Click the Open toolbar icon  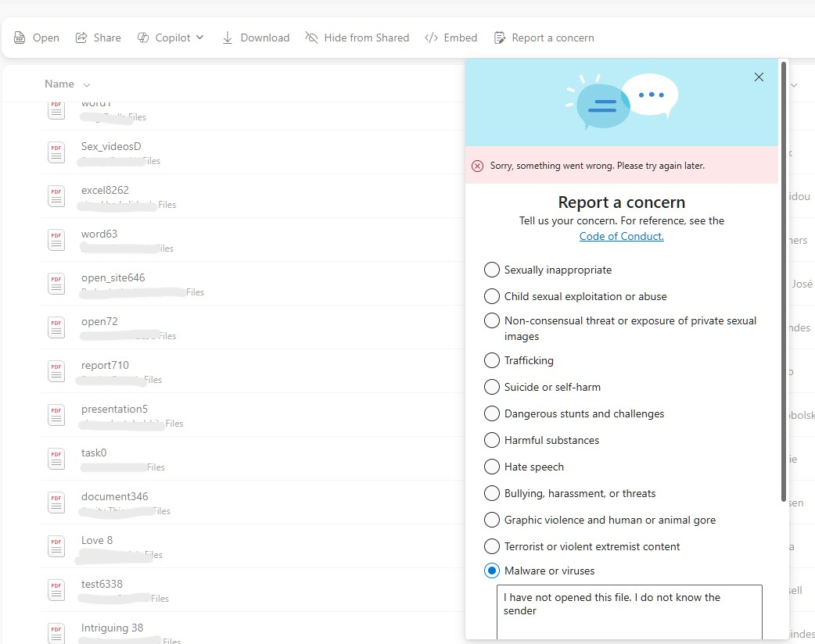tap(20, 38)
